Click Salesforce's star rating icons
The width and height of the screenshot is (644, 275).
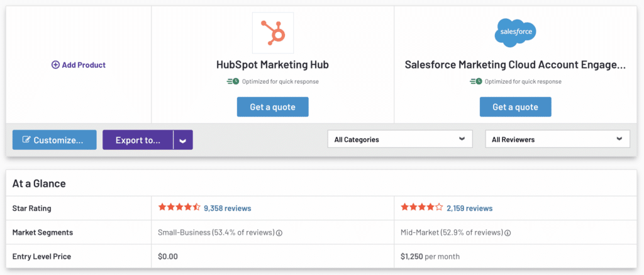[x=422, y=207]
